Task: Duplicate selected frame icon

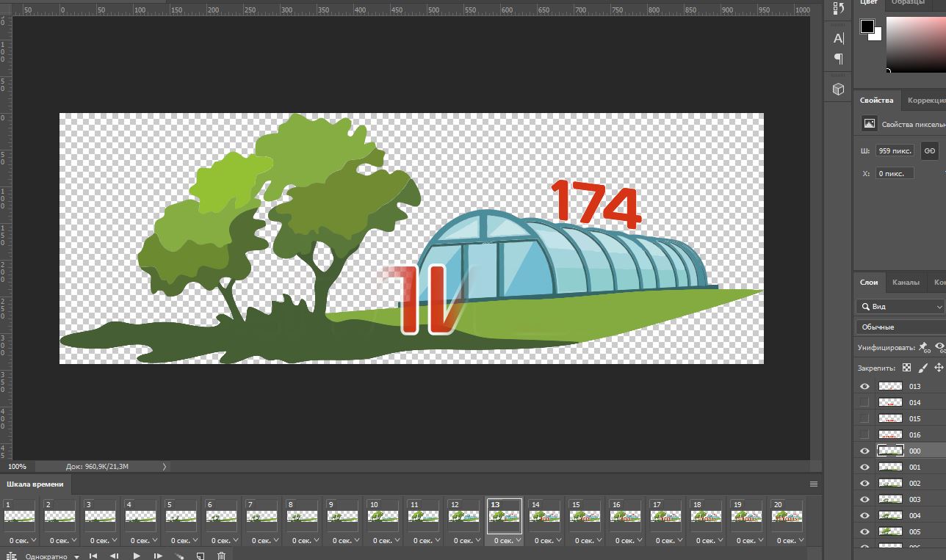Action: point(200,556)
